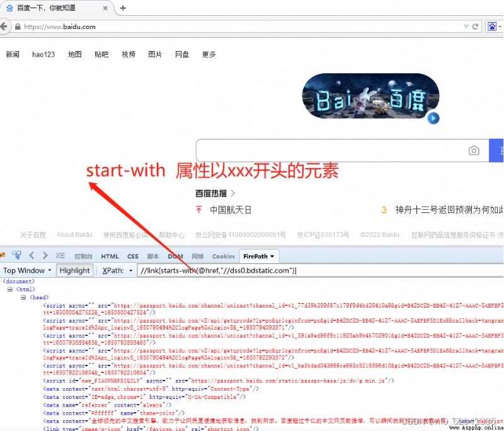Viewport: 504px width, 431px height.
Task: Collapse the head node in the tree
Action: [x=23, y=297]
